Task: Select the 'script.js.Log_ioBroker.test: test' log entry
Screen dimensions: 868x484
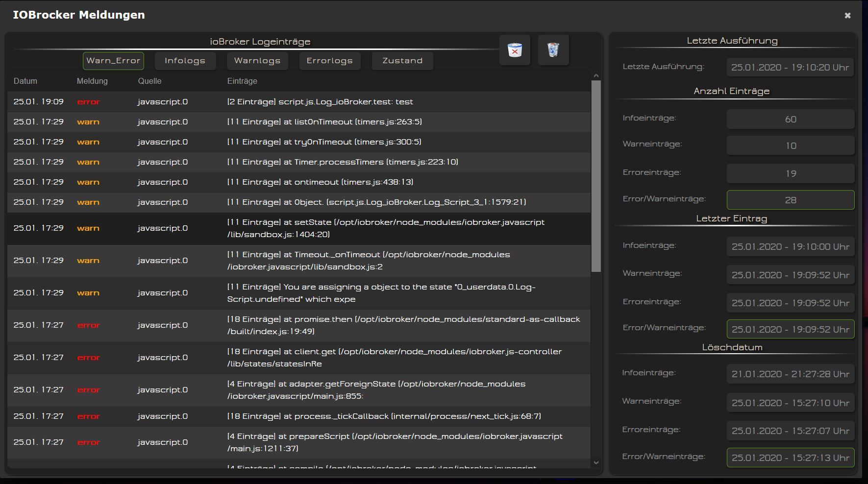Action: [299, 102]
